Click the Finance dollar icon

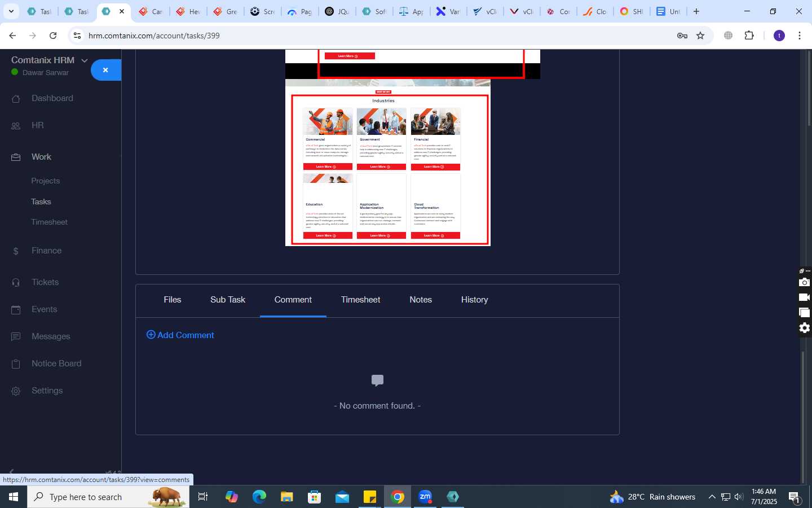point(16,251)
